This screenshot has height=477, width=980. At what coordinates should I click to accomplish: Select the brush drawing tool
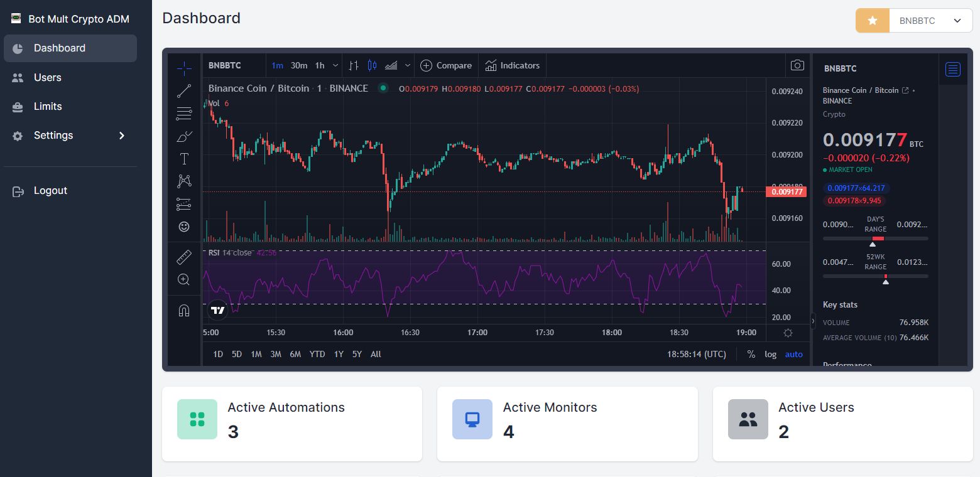click(184, 136)
